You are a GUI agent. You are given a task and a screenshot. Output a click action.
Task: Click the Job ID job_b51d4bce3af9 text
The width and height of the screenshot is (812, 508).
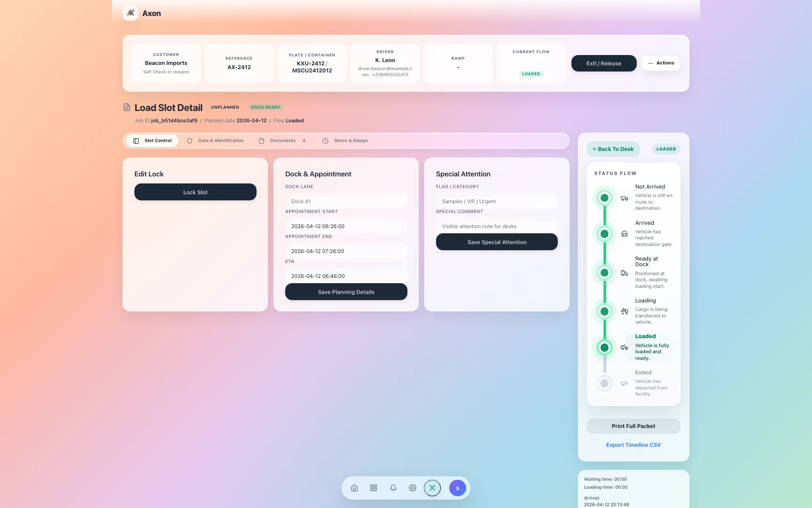pyautogui.click(x=166, y=120)
